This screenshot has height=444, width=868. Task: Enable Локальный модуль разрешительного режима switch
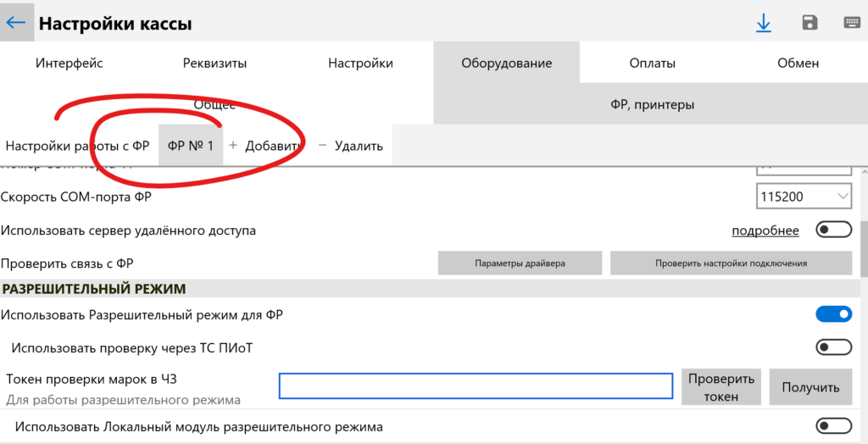click(833, 426)
